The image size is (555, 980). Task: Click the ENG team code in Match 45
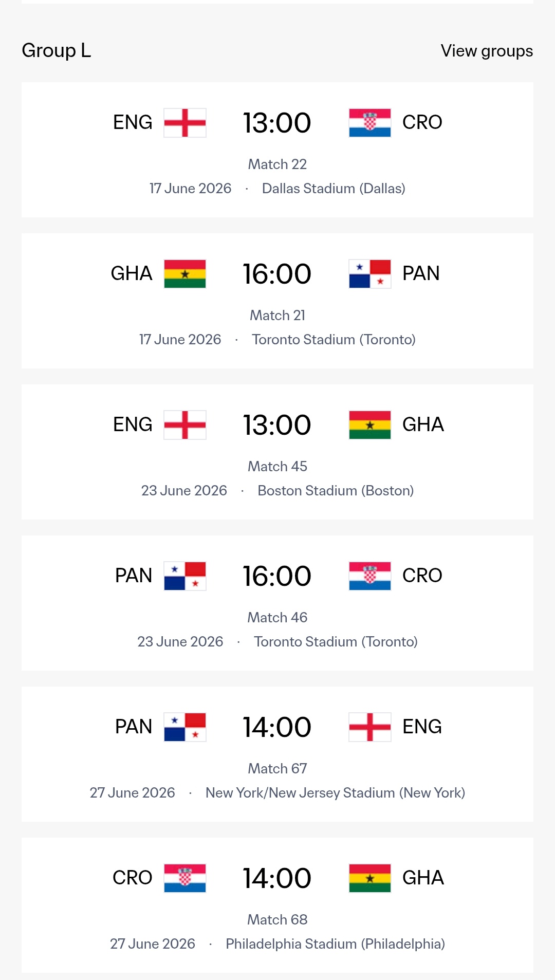pos(133,424)
